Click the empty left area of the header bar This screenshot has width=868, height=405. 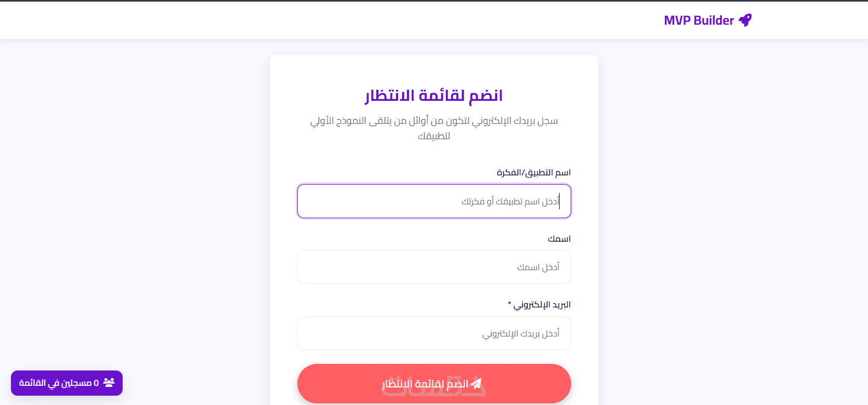tap(219, 20)
